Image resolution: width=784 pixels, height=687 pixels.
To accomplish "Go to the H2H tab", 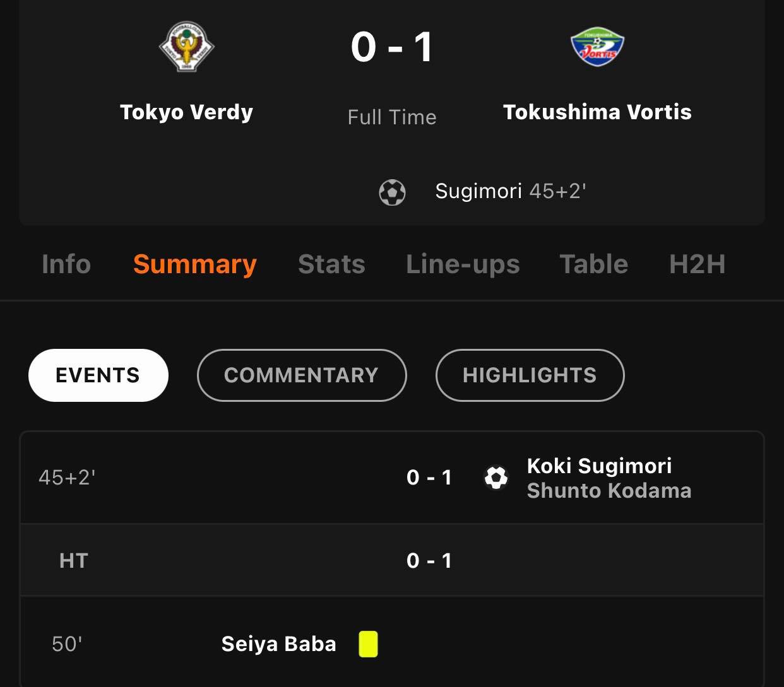I will (697, 264).
